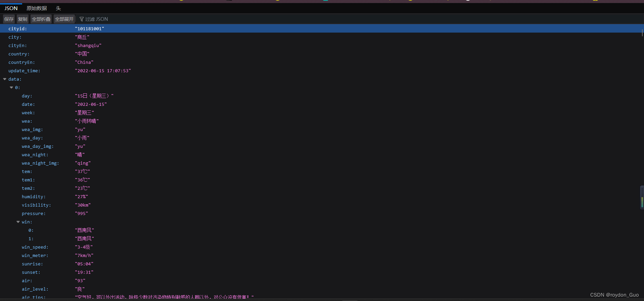Select the wea_night_img key
Viewport: 644px width, 301px height.
tap(40, 163)
